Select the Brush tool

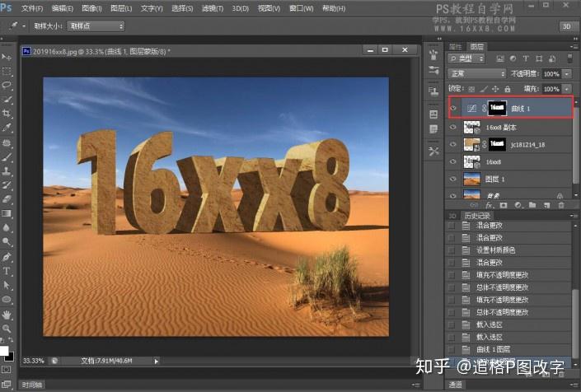click(x=7, y=157)
